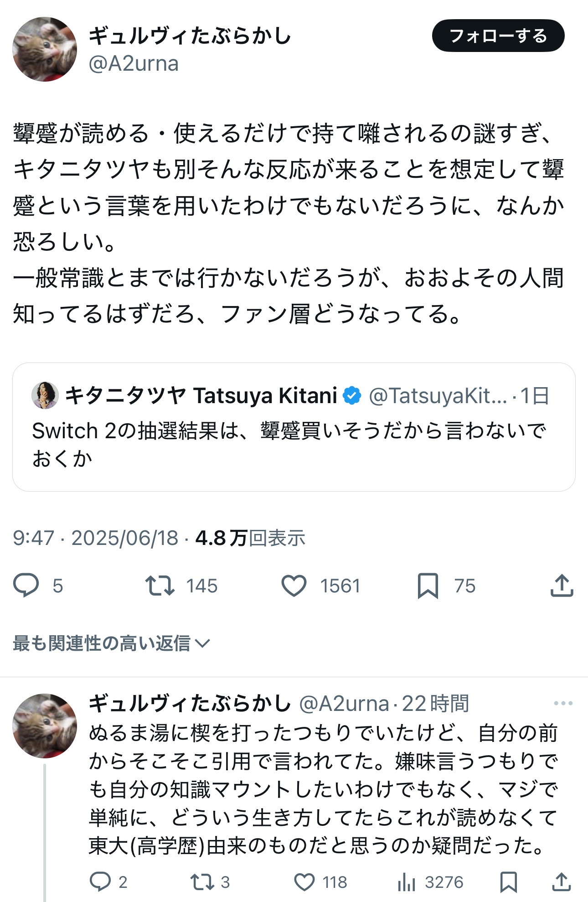Open the @A2urna handle in the header
This screenshot has height=902, width=588.
[134, 64]
